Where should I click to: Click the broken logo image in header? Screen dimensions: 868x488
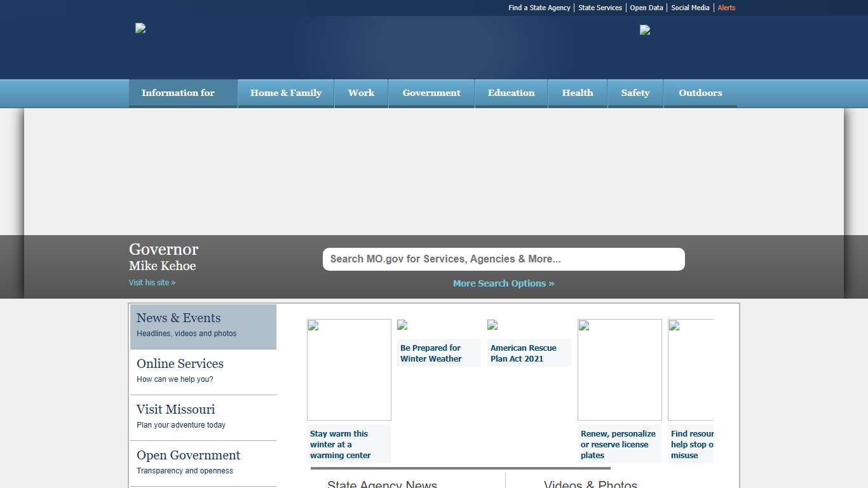point(140,28)
